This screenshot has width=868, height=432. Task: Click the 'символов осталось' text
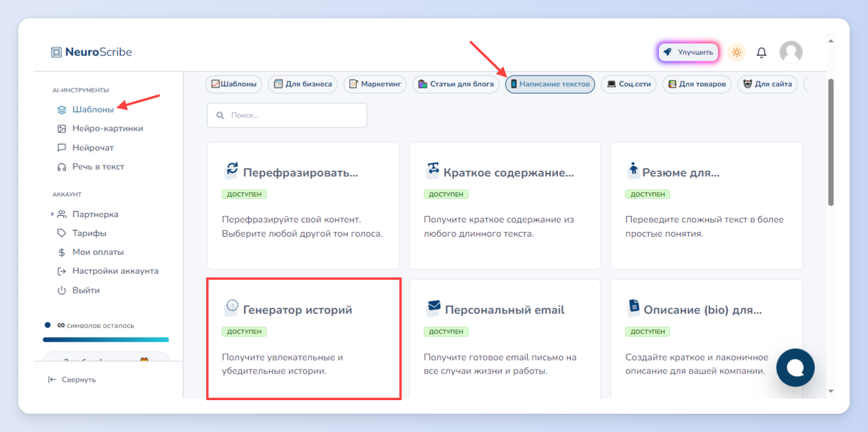click(100, 325)
